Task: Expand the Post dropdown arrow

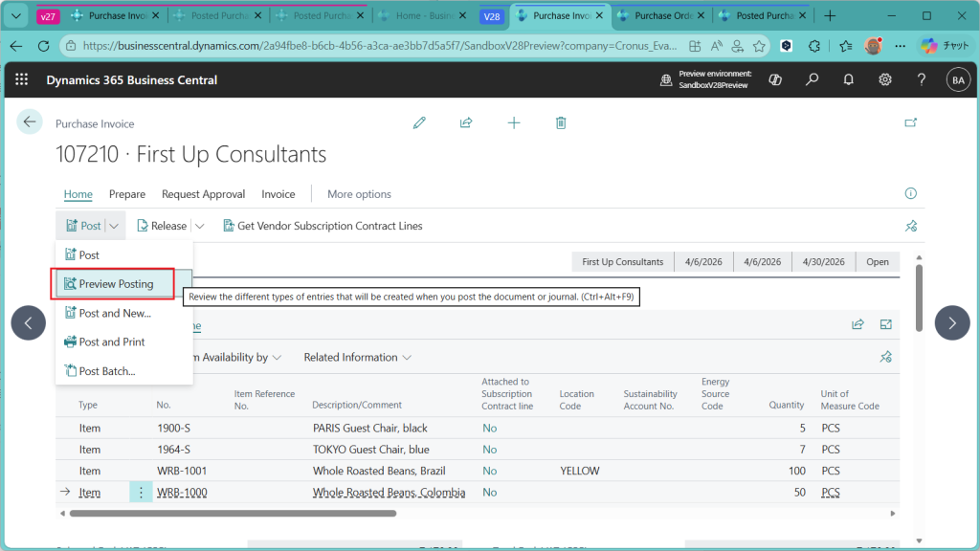Action: (114, 226)
